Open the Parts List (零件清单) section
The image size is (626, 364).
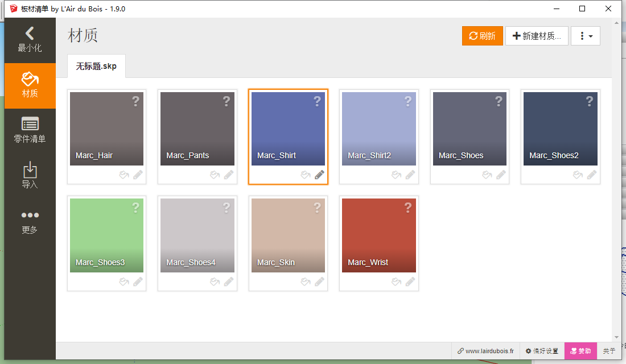pyautogui.click(x=30, y=130)
